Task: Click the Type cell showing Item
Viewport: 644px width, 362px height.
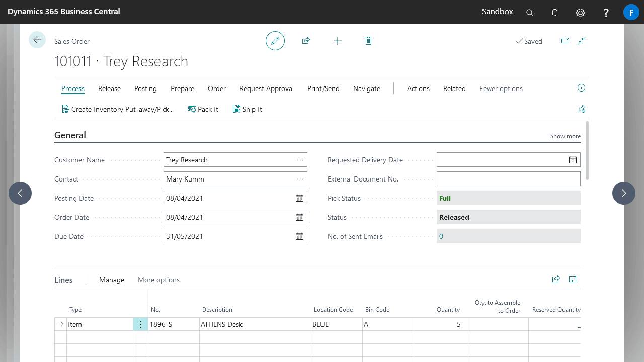Action: pos(100,324)
